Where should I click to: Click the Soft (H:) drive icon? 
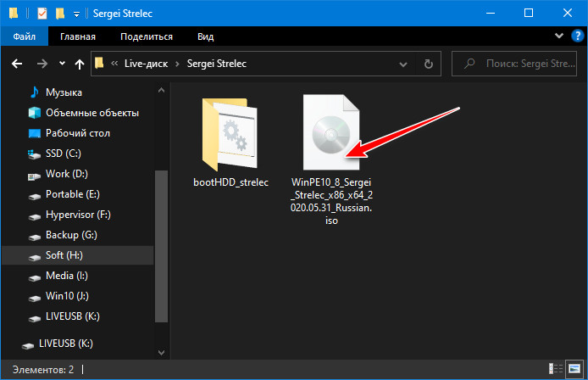pyautogui.click(x=35, y=257)
